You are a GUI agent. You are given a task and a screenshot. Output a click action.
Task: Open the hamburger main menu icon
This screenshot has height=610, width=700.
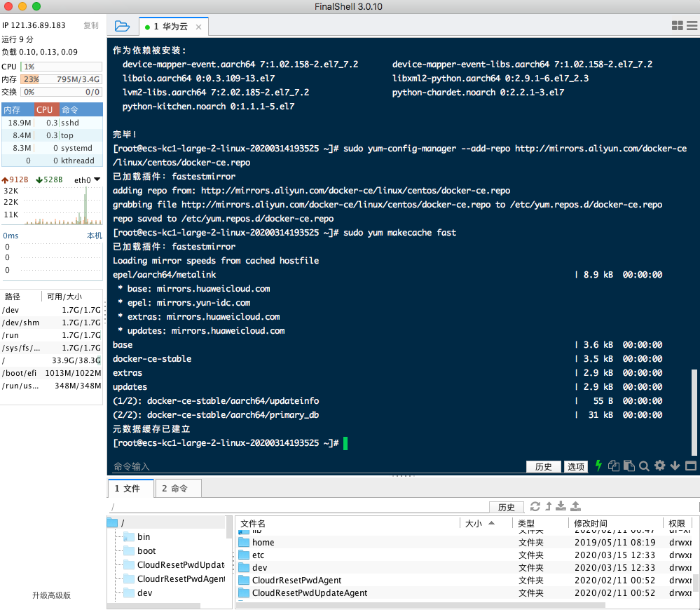coord(692,26)
